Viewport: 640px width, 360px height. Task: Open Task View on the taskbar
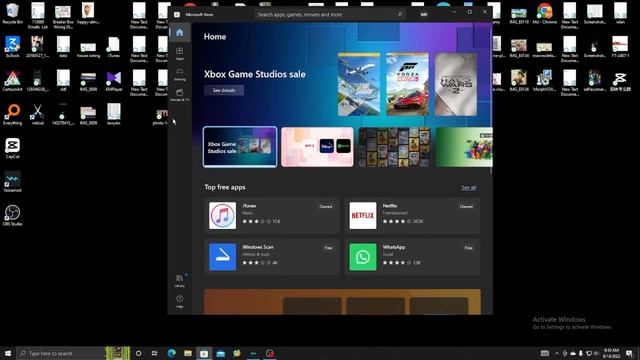pyautogui.click(x=155, y=353)
